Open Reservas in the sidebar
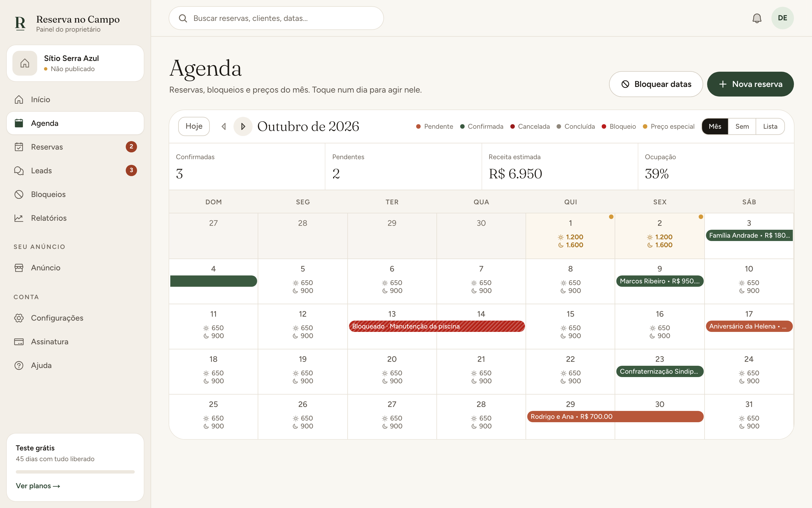Screen dimensions: 812x508 (x=75, y=147)
